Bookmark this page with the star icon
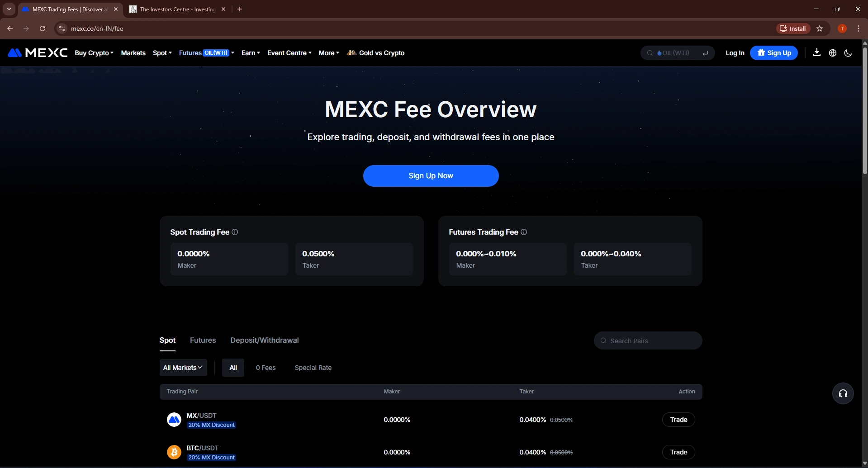This screenshot has height=468, width=868. (820, 28)
